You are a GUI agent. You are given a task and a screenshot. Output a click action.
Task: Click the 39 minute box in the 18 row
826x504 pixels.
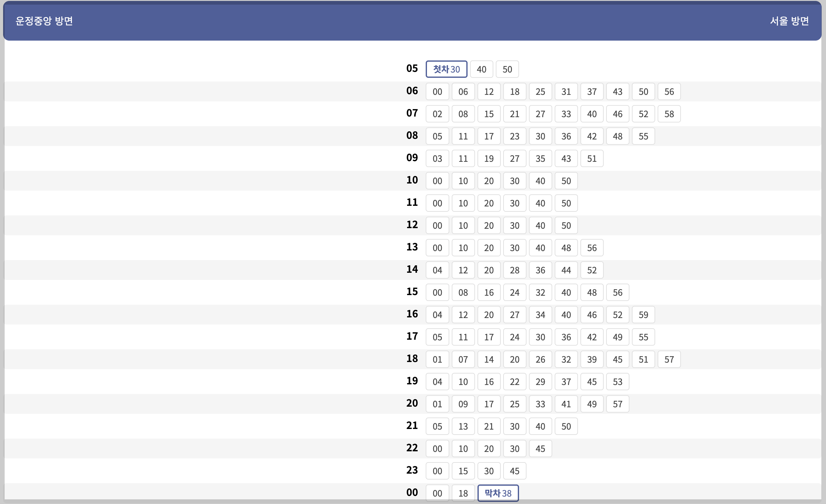tap(592, 360)
